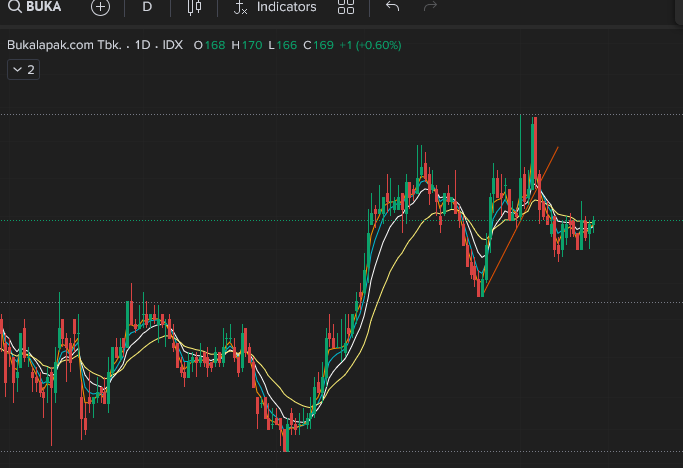Screen dimensions: 683x468
Task: Click the Bukalapak.com Tbk. chart title
Action: click(x=64, y=45)
